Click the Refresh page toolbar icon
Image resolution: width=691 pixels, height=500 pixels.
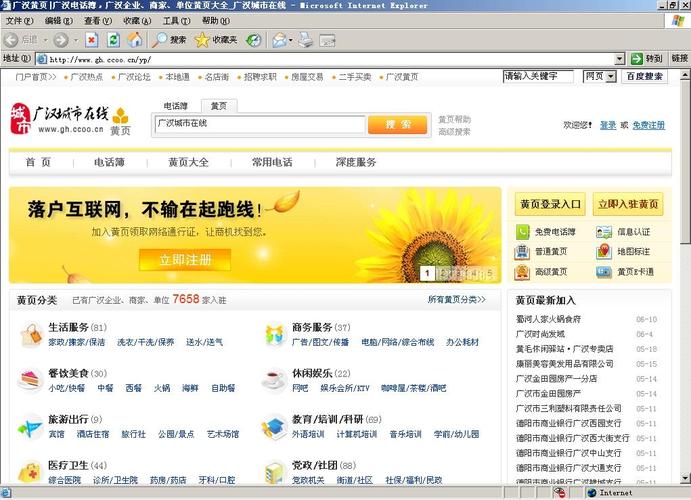pos(113,40)
